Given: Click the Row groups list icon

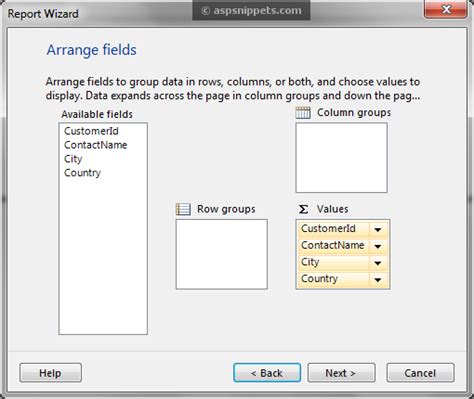Looking at the screenshot, I should click(x=183, y=209).
